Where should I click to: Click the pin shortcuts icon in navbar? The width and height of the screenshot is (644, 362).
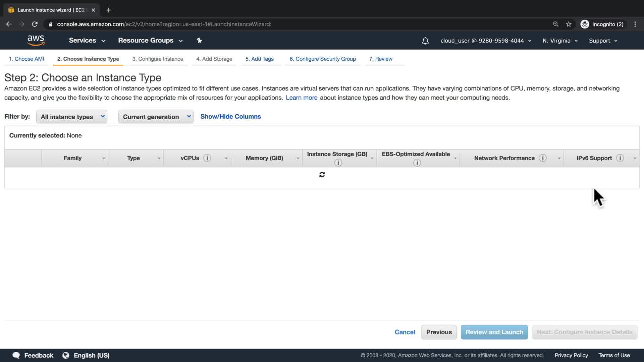[x=199, y=41]
